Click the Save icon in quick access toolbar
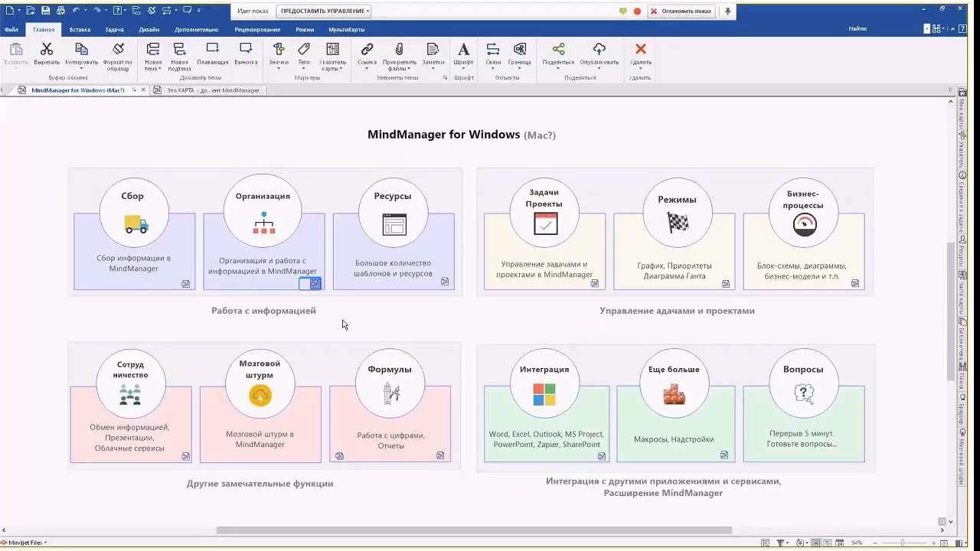This screenshot has width=980, height=551. click(x=45, y=11)
